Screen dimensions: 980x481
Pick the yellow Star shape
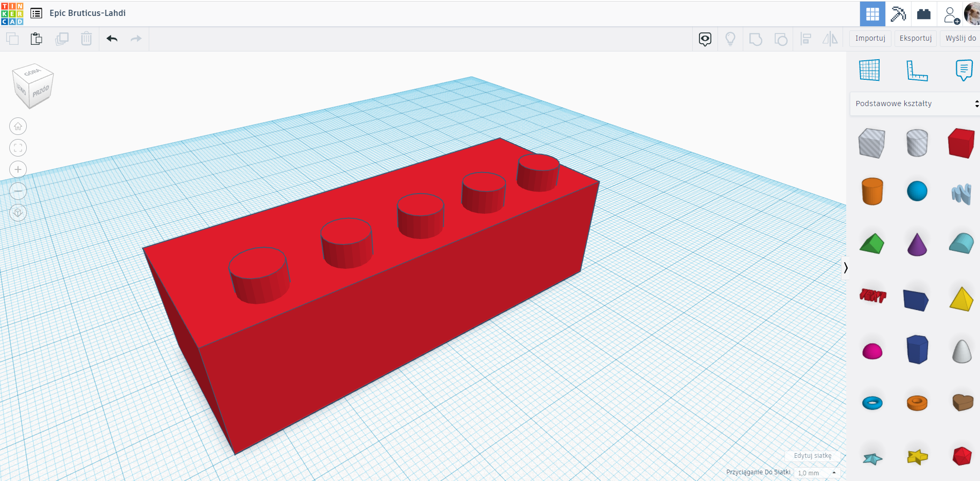pos(917,456)
